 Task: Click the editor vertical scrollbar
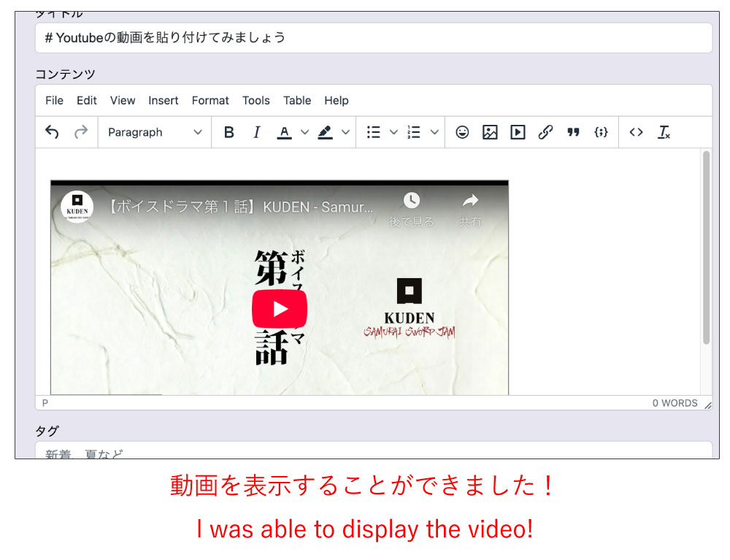click(x=706, y=248)
